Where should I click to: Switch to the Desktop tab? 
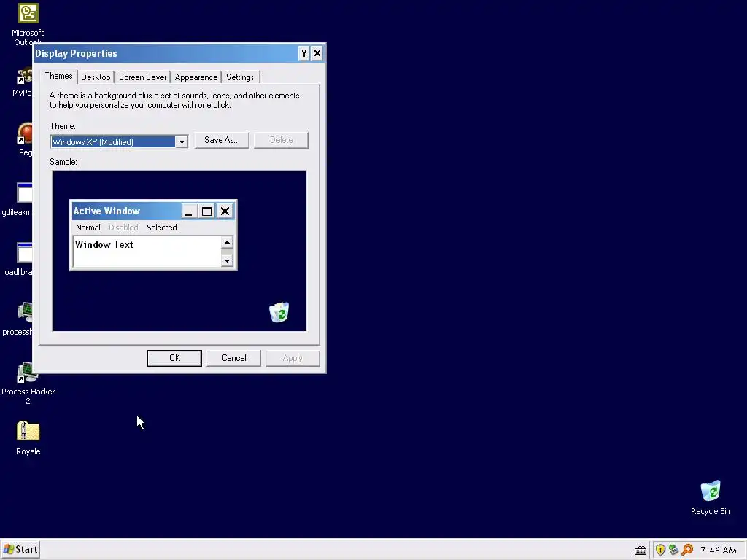pos(96,77)
